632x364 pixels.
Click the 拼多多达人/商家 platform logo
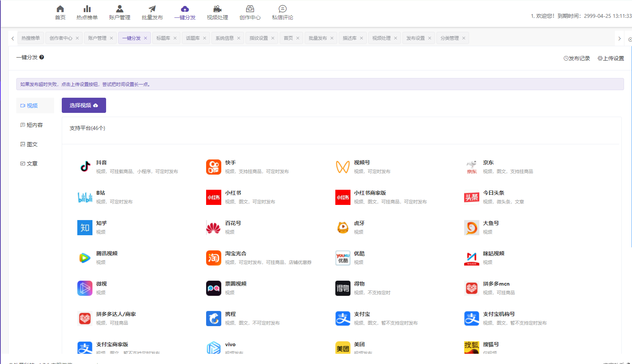click(x=85, y=319)
